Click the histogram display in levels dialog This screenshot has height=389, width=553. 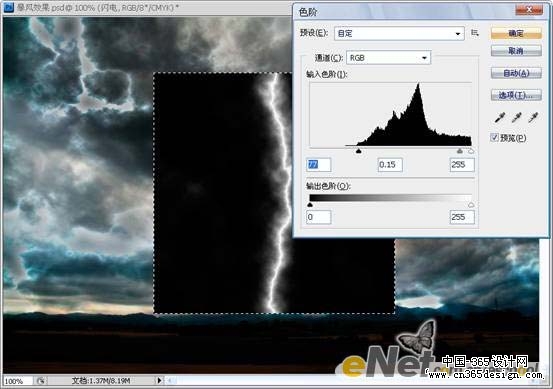[x=391, y=114]
